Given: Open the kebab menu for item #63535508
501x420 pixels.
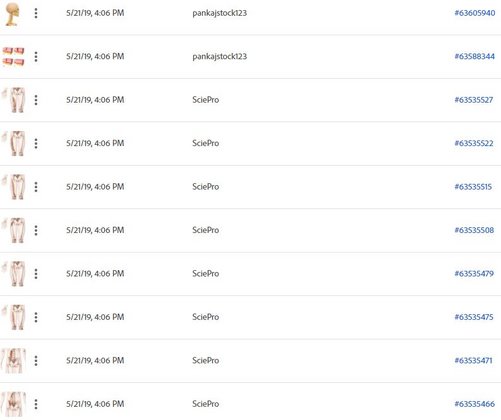Looking at the screenshot, I should (36, 230).
